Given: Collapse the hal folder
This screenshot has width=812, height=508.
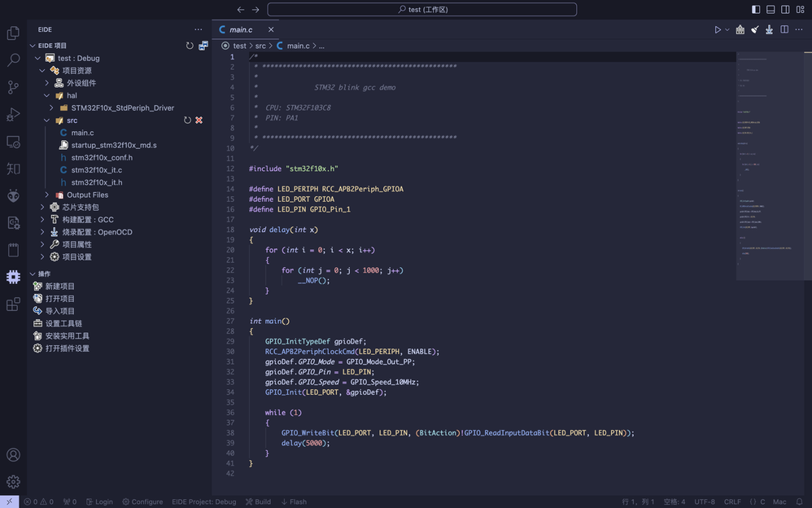Looking at the screenshot, I should [x=46, y=95].
